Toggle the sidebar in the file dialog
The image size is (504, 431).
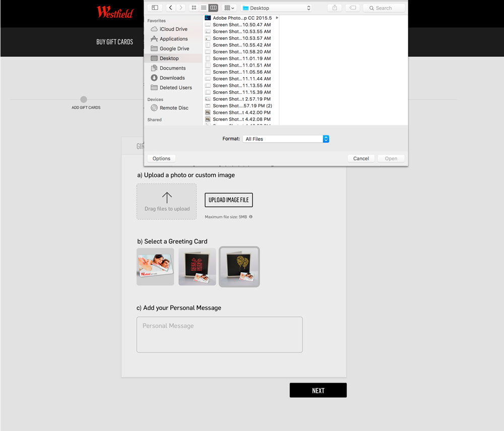coord(155,8)
